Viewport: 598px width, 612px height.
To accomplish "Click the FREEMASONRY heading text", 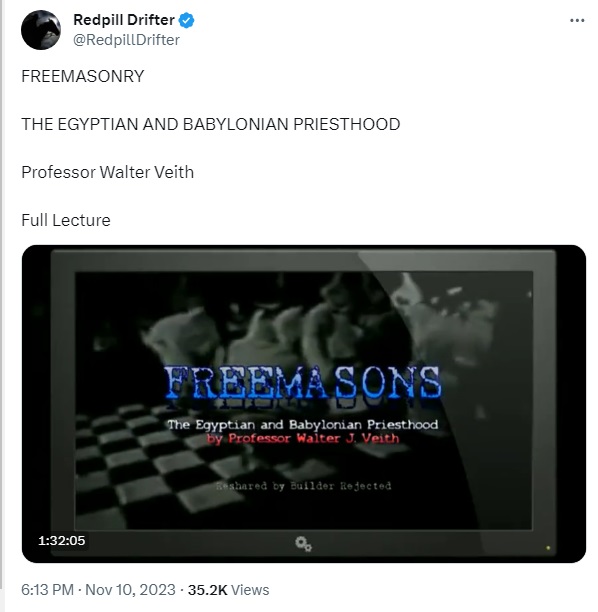I will tap(83, 76).
